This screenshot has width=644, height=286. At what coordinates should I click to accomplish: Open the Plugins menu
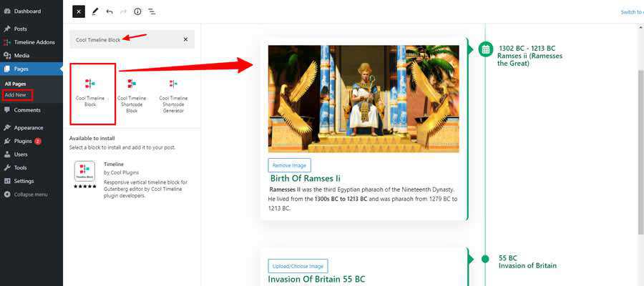[24, 141]
